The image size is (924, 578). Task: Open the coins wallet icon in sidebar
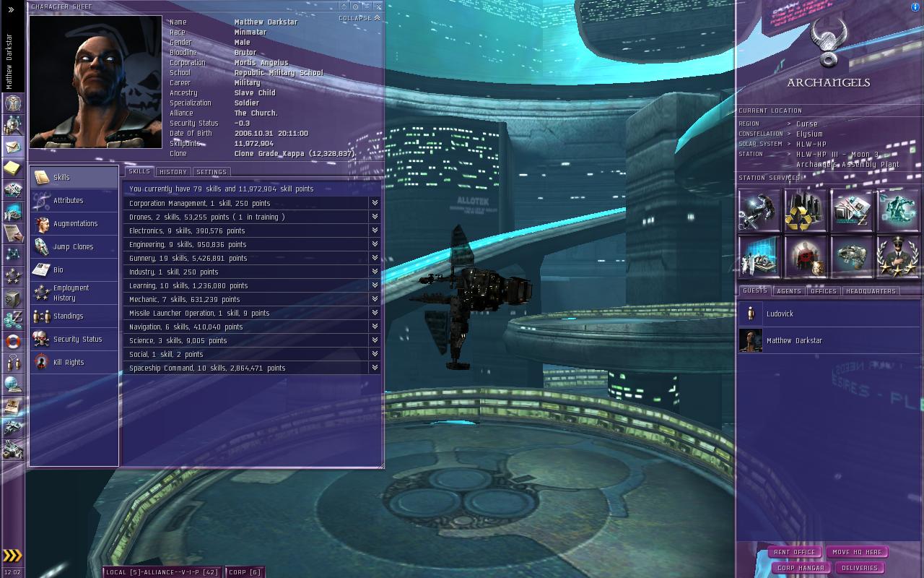click(x=13, y=319)
